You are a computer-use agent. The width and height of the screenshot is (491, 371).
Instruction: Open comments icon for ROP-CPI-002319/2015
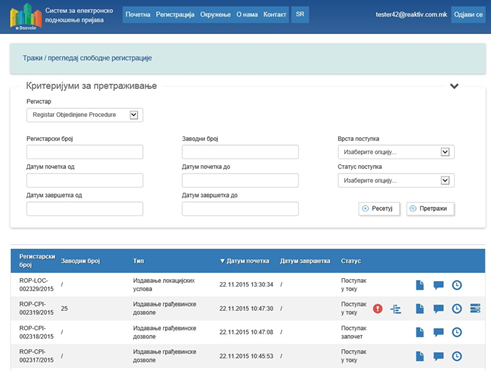click(438, 309)
